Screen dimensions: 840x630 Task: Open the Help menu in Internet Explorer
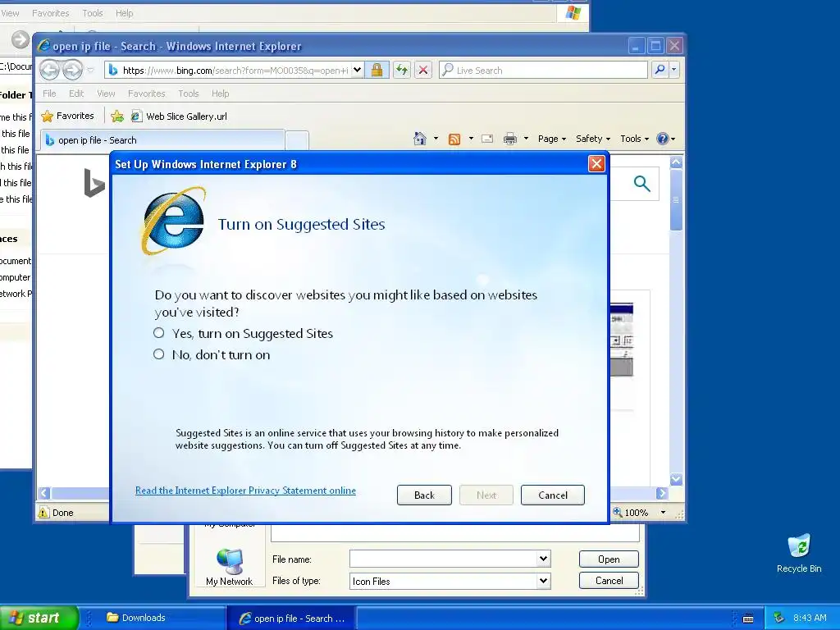point(220,94)
